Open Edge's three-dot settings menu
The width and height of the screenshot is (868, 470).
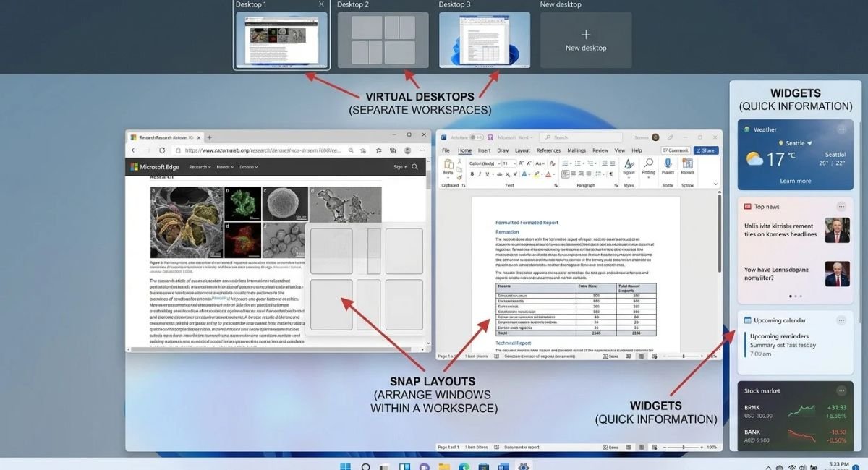coord(422,150)
